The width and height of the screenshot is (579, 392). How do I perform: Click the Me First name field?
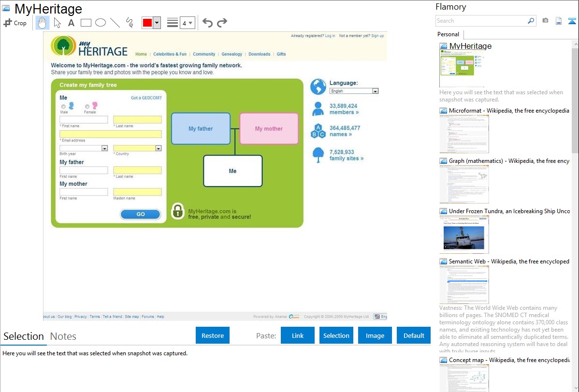84,119
